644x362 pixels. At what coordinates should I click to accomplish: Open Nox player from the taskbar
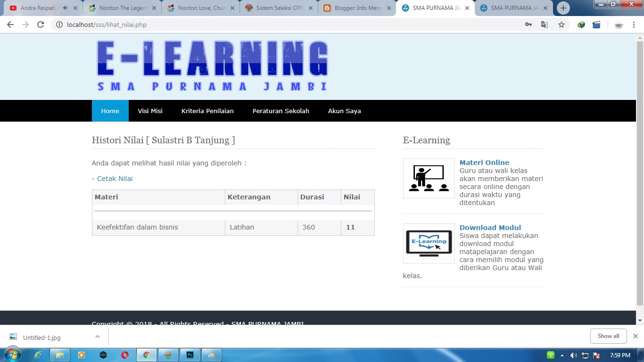coord(103,354)
